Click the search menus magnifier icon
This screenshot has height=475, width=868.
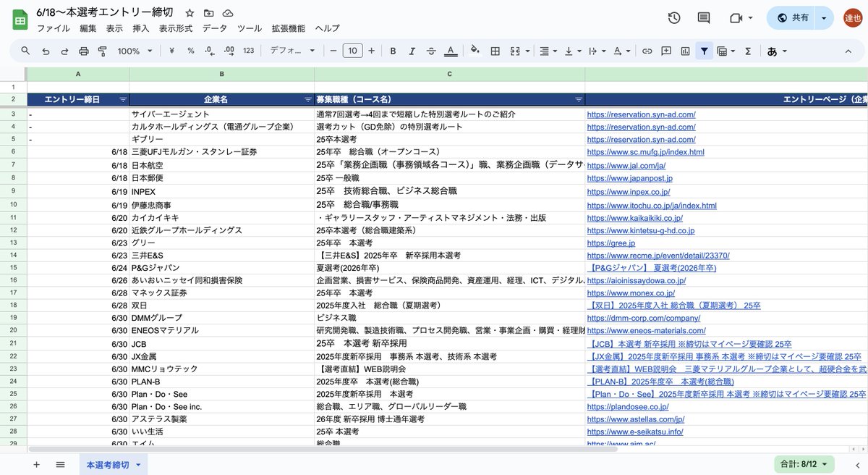(x=25, y=51)
